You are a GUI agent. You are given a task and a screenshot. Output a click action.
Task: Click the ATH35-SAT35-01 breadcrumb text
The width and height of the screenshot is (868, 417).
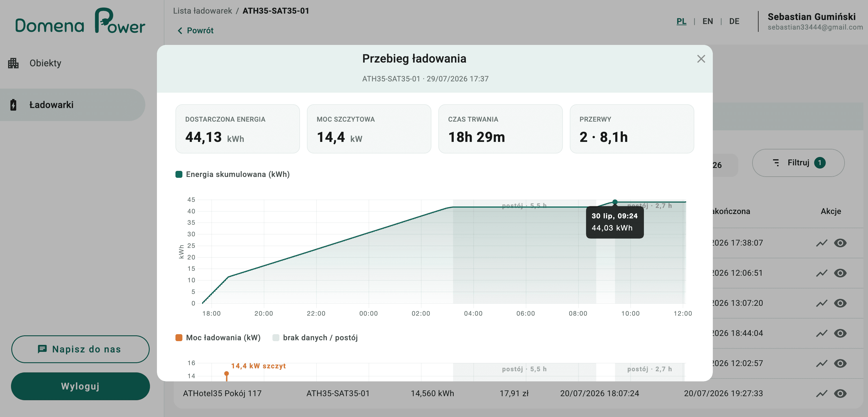pyautogui.click(x=276, y=11)
